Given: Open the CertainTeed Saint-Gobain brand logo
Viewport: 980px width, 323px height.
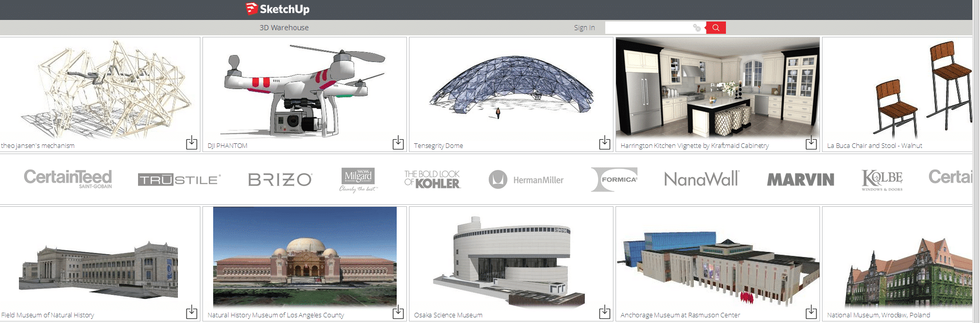Looking at the screenshot, I should pyautogui.click(x=67, y=179).
